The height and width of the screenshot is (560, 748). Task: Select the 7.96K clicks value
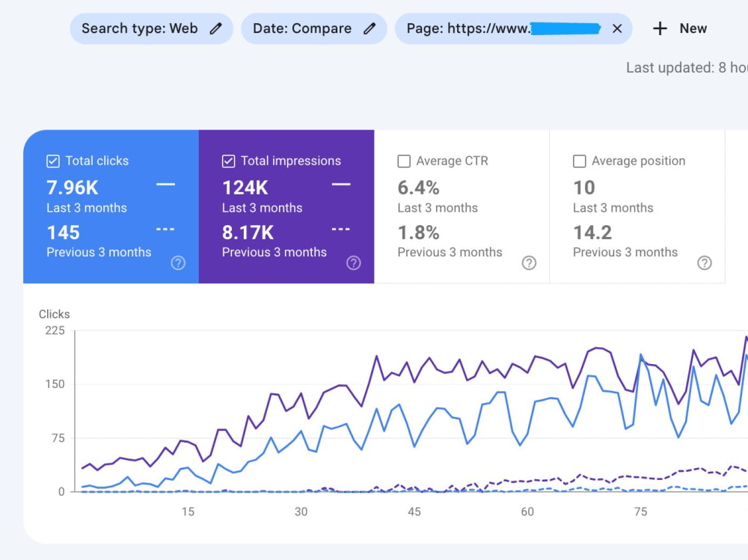pos(73,188)
